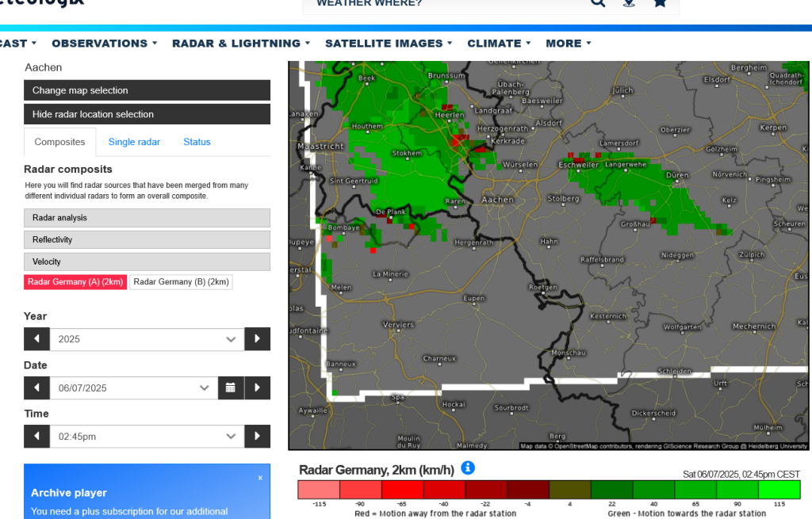
Task: Click Monschau label on the map
Action: coord(569,353)
